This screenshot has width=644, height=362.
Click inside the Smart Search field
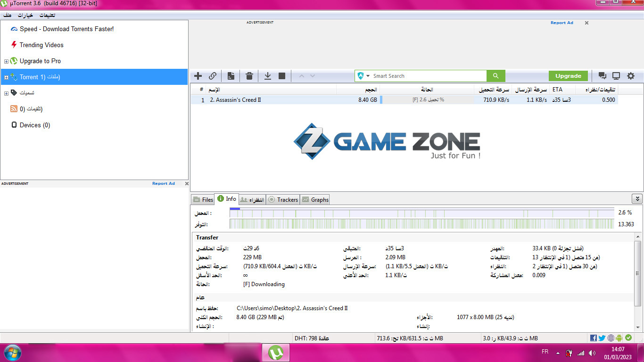[427, 76]
